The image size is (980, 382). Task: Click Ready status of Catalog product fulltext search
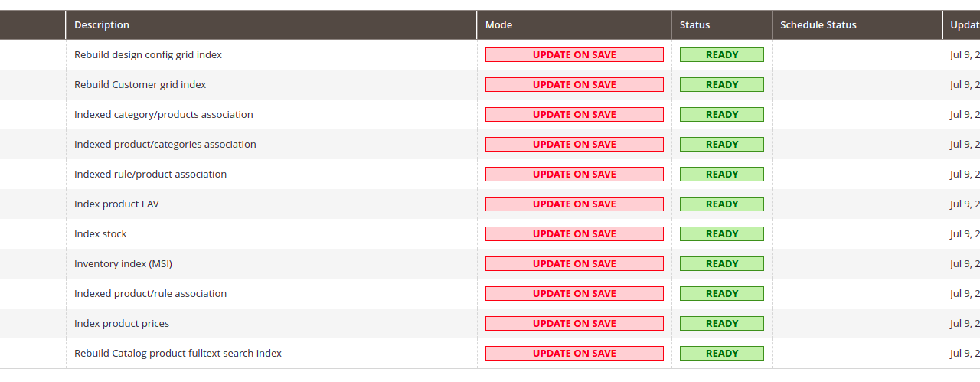click(x=722, y=354)
